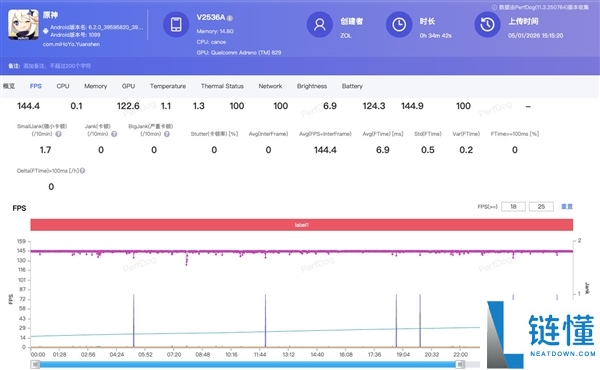Click the GPU Qualcomm Adreno 829 text
Viewport: 600px width, 370px height.
[239, 52]
